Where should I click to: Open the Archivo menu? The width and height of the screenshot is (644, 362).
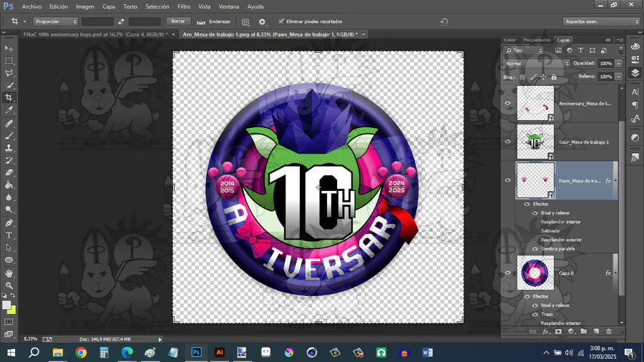(x=31, y=6)
